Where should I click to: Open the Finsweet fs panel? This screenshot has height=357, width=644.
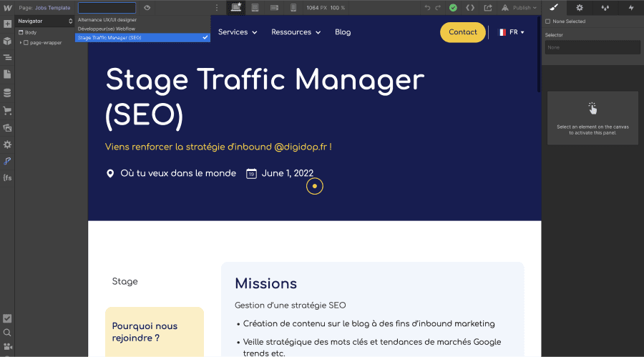7,178
